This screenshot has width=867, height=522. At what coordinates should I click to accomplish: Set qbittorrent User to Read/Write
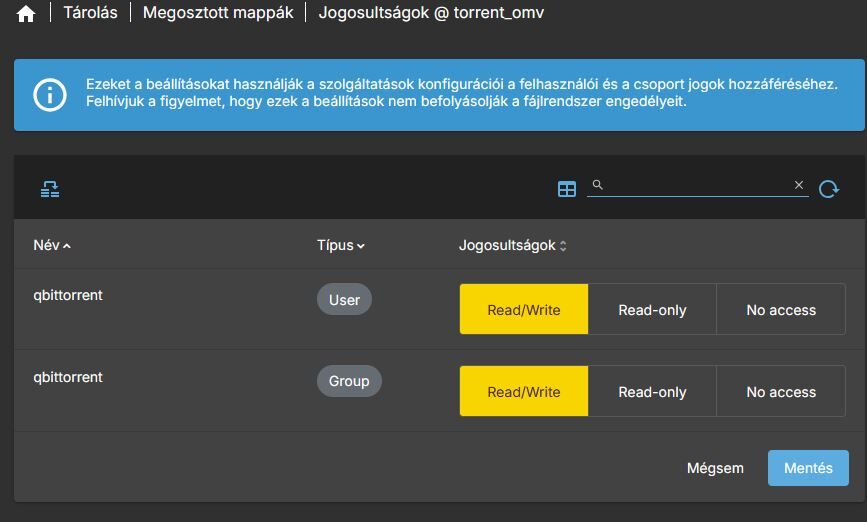524,310
